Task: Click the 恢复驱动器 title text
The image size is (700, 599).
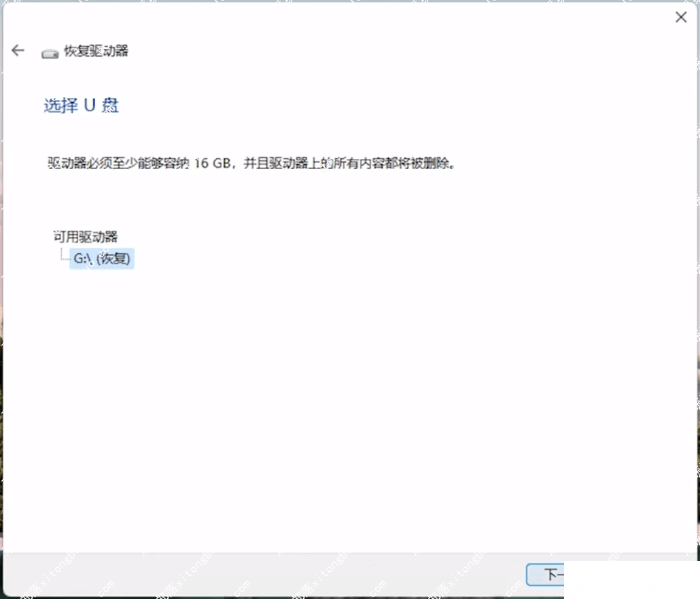Action: pos(96,51)
